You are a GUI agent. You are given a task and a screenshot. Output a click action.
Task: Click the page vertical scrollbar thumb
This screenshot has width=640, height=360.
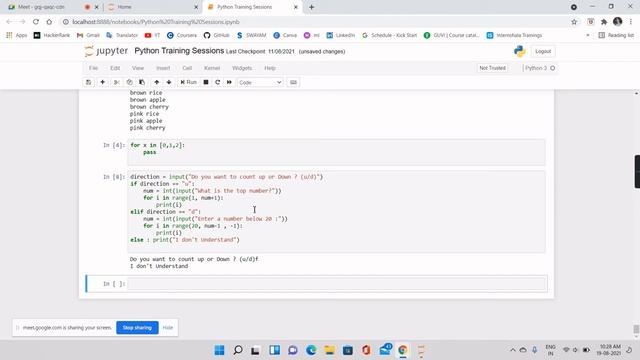636,329
